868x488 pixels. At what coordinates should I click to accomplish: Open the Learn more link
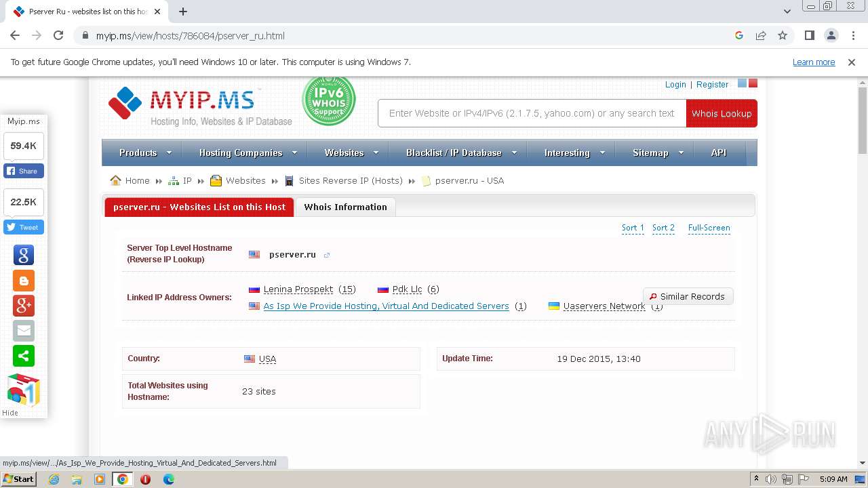coord(814,62)
